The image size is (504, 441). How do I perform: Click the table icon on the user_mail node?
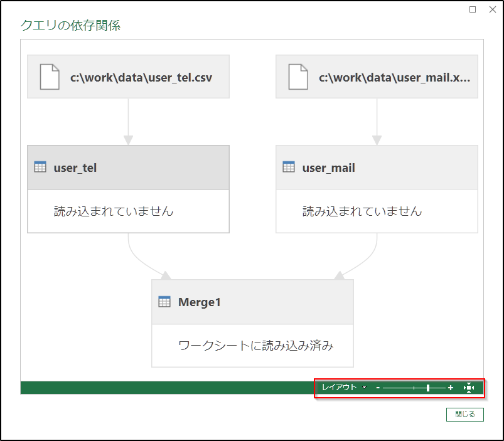289,167
